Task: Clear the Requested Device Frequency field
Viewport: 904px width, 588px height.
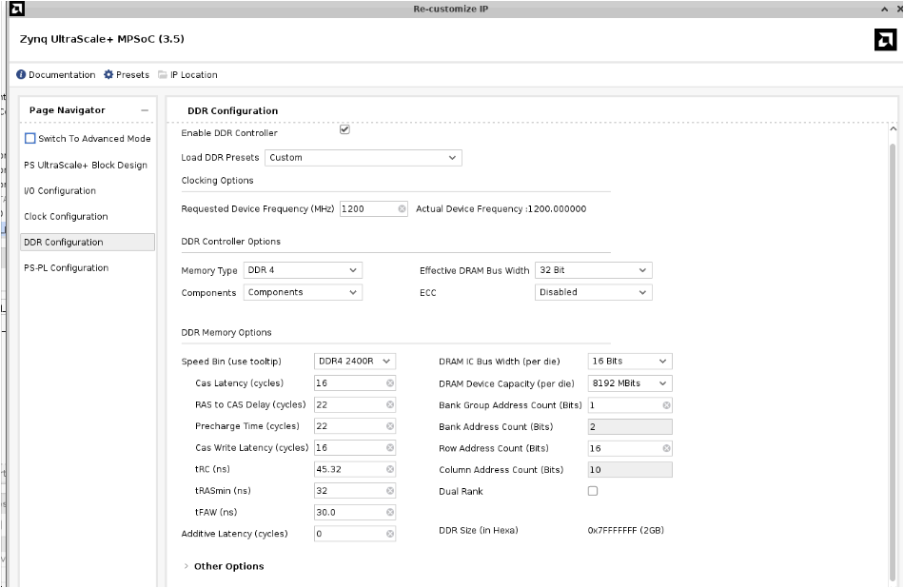Action: pos(402,209)
